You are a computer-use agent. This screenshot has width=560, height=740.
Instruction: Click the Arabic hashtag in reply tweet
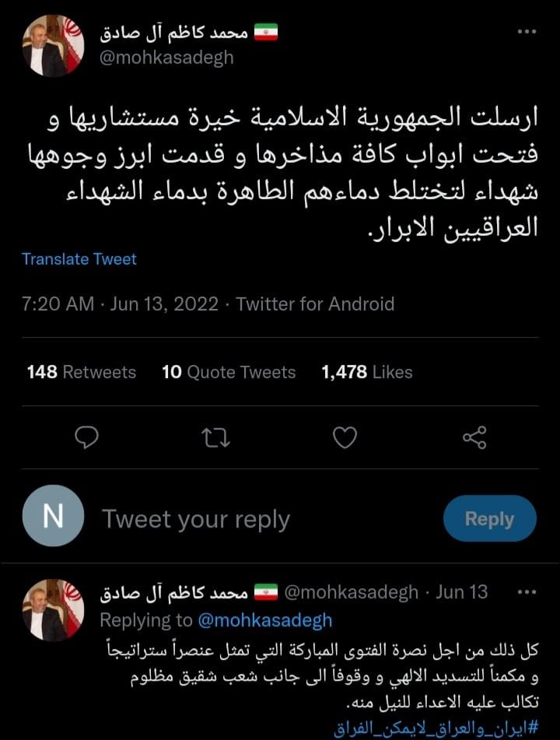pos(436,729)
